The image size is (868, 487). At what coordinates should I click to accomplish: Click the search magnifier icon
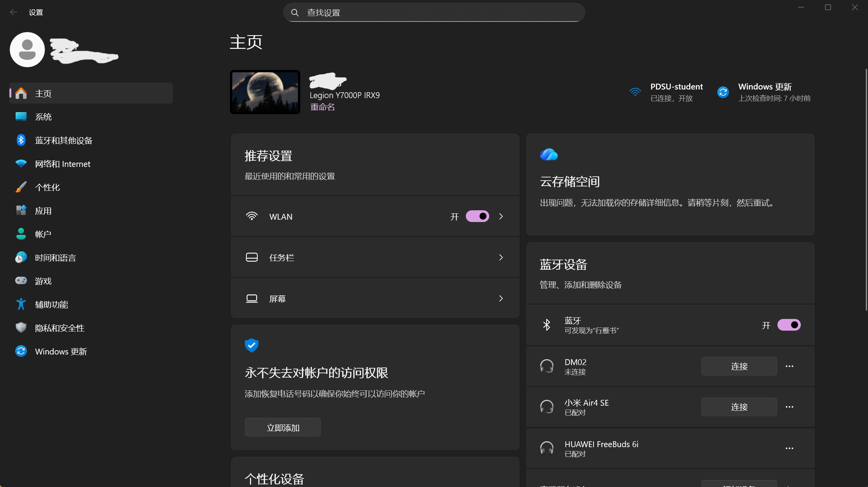point(295,13)
